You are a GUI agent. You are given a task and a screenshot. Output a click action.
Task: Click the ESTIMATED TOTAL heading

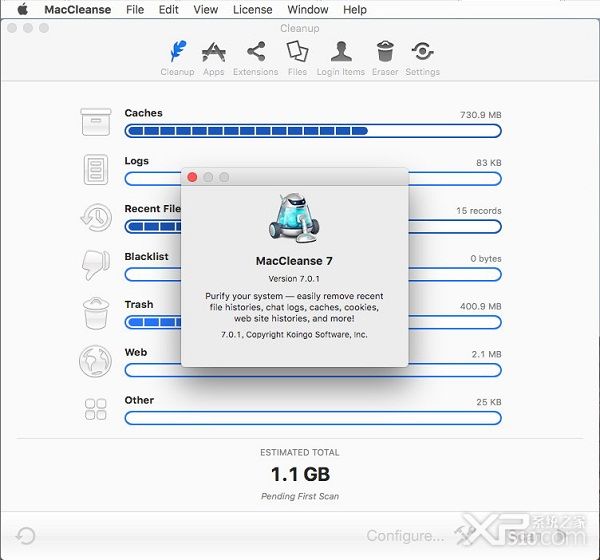(x=300, y=452)
